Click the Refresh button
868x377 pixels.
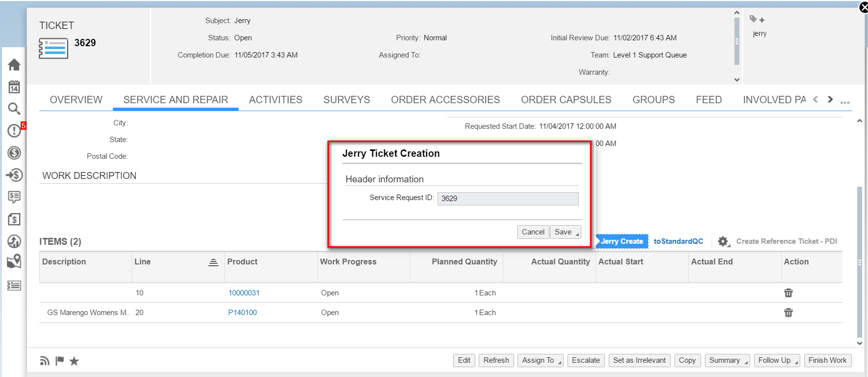pyautogui.click(x=496, y=360)
